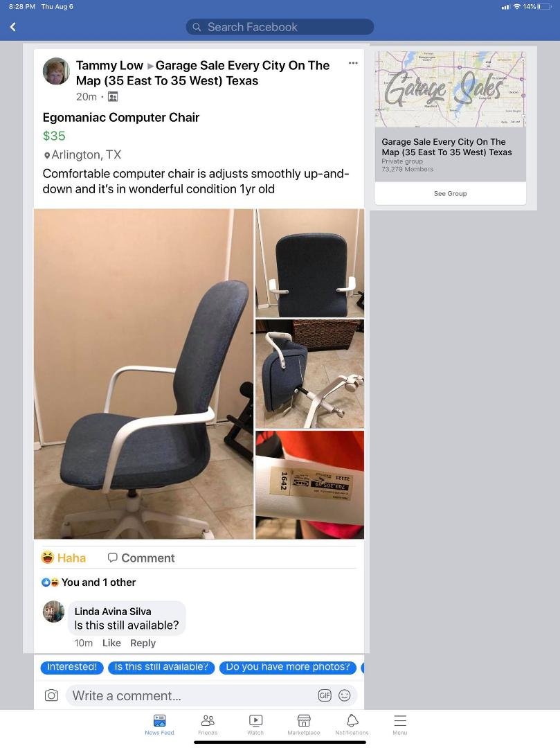Open the News Feed tab
This screenshot has width=560, height=748.
coord(159,724)
